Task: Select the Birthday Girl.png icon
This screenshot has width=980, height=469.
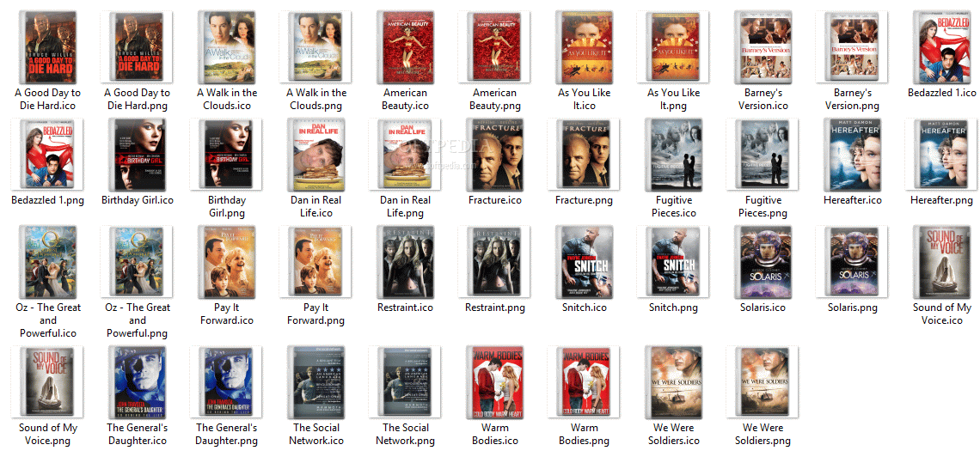Action: (227, 155)
